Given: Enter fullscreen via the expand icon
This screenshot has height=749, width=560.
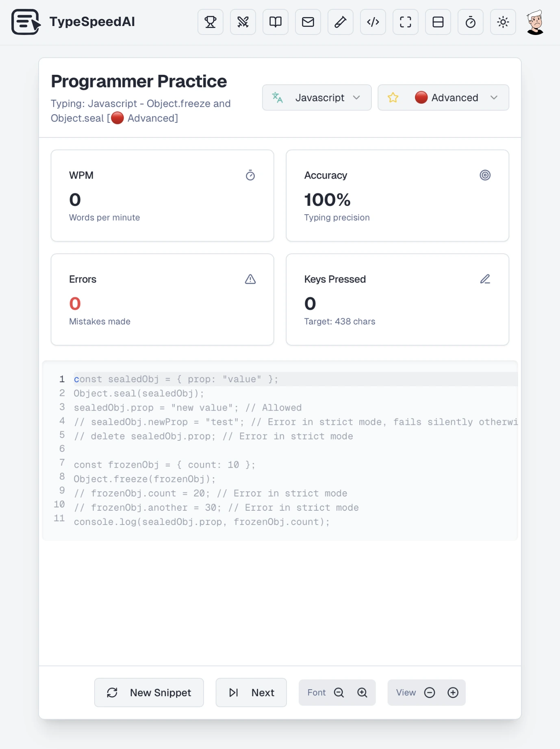Looking at the screenshot, I should [405, 22].
